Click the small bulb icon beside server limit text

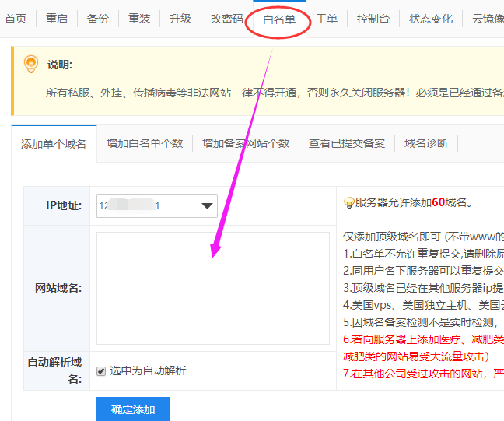[x=348, y=203]
